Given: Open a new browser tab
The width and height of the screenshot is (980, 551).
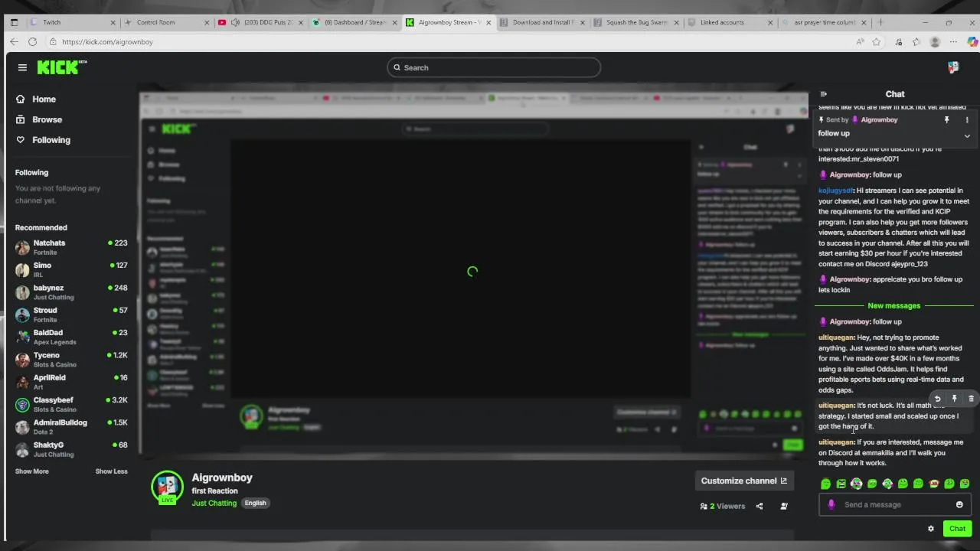Looking at the screenshot, I should click(880, 22).
